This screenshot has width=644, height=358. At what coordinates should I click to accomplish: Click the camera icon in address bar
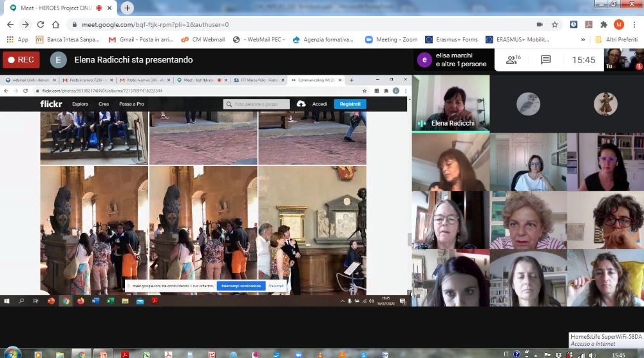[539, 24]
